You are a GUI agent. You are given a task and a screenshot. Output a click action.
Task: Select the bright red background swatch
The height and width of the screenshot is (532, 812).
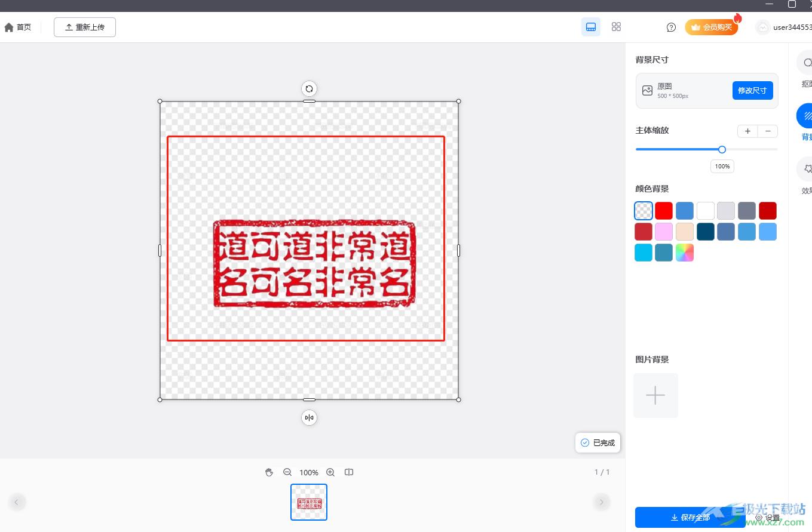[664, 211]
